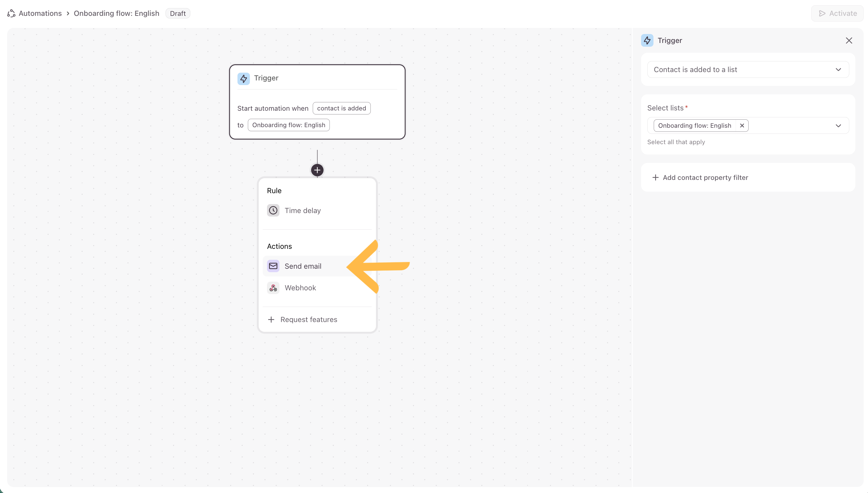Click the Automations icon in breadcrumb
868x493 pixels.
tap(11, 13)
